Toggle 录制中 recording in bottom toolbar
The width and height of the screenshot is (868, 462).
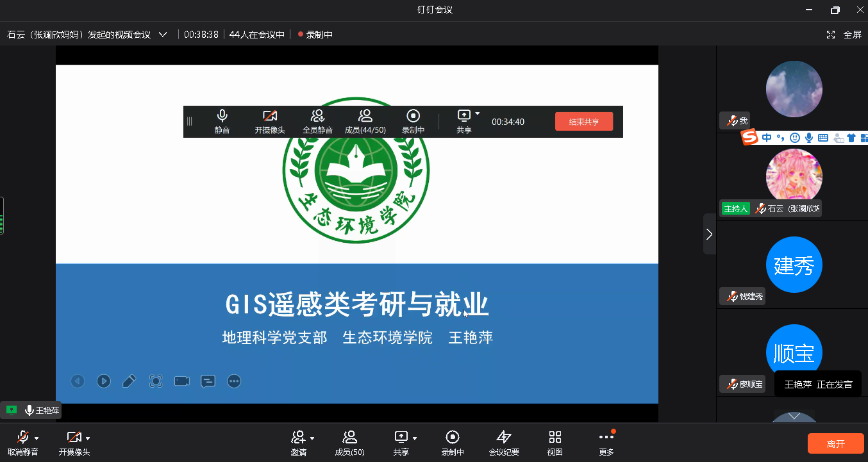tap(452, 438)
